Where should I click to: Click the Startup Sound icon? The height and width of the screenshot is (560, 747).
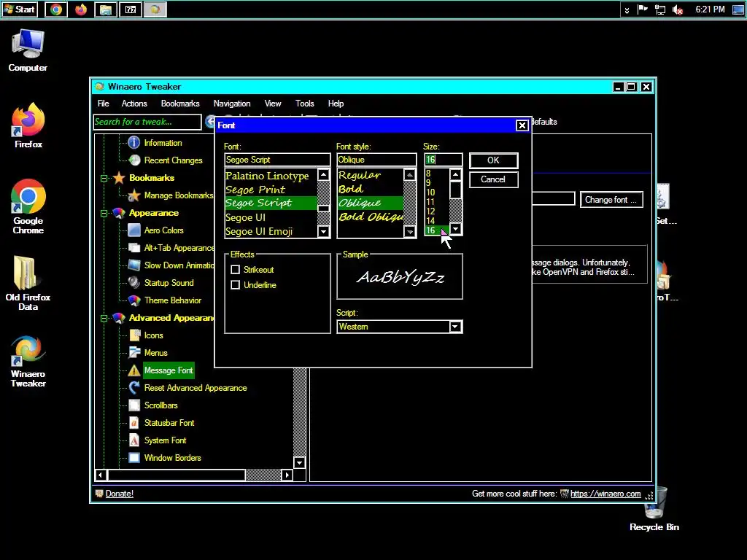[134, 282]
